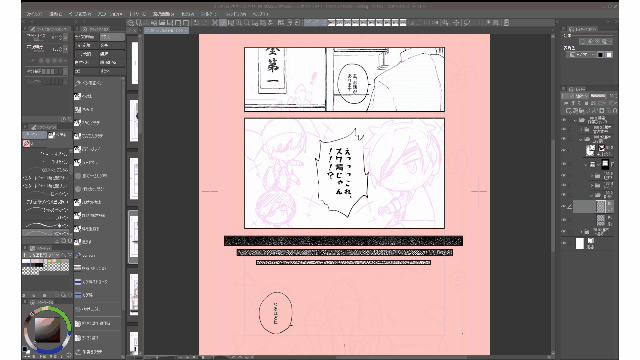Select the white color swatch near 描画色
The image size is (640, 360).
tap(609, 55)
